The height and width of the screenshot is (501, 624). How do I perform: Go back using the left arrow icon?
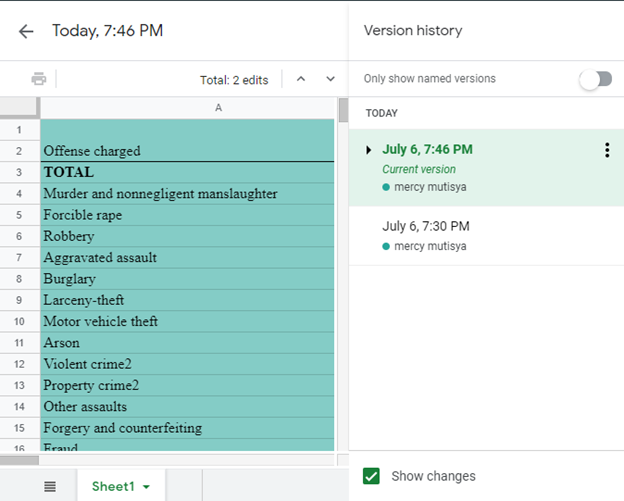click(26, 31)
